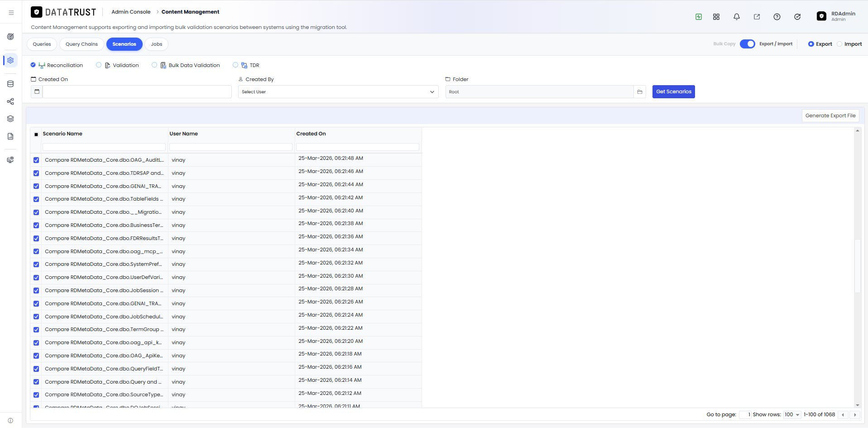The width and height of the screenshot is (868, 428).
Task: Click 'Compare RDMetaData_Core.dbo.UserDefVari...' row text
Action: 104,278
